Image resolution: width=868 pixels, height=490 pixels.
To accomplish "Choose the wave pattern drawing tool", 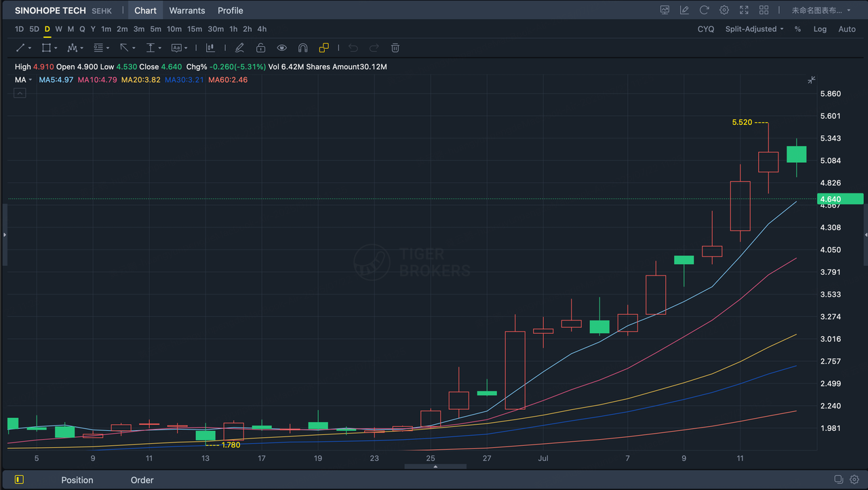I will (72, 48).
